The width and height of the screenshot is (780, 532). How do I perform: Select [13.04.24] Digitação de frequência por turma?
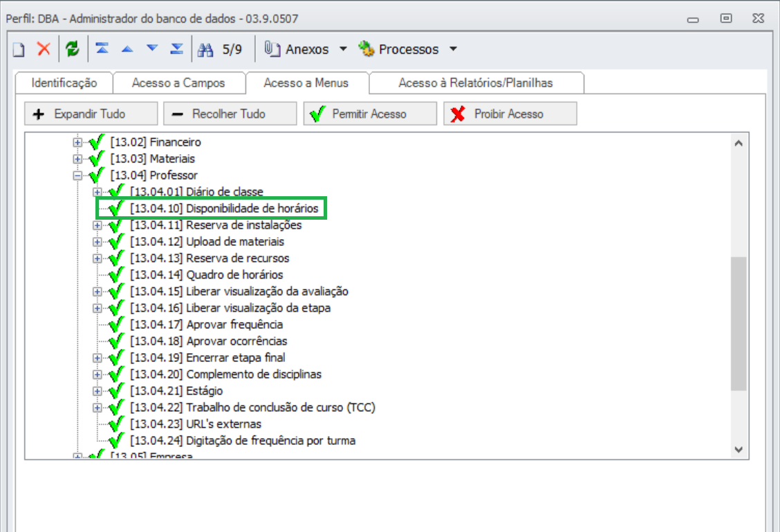click(243, 441)
